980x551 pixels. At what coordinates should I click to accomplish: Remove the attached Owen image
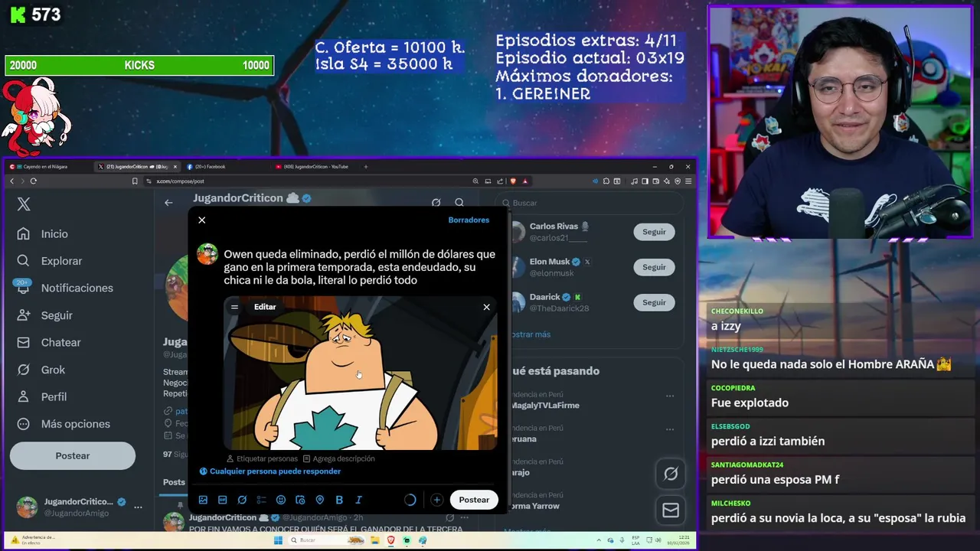coord(486,307)
